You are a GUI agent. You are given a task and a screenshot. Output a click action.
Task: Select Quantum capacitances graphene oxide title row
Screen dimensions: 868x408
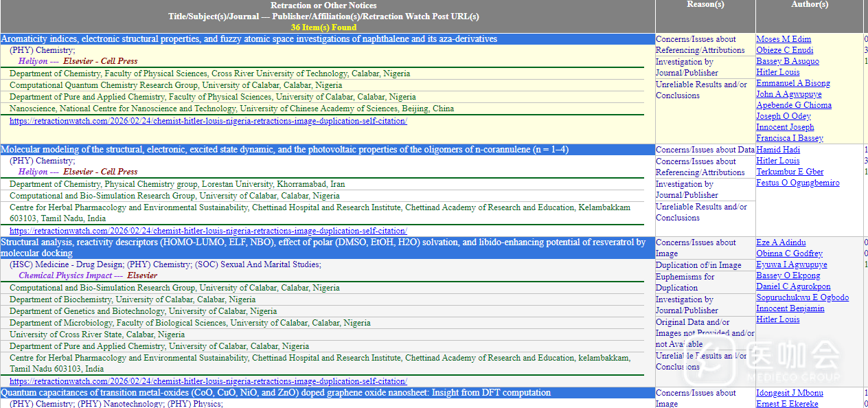(275, 393)
